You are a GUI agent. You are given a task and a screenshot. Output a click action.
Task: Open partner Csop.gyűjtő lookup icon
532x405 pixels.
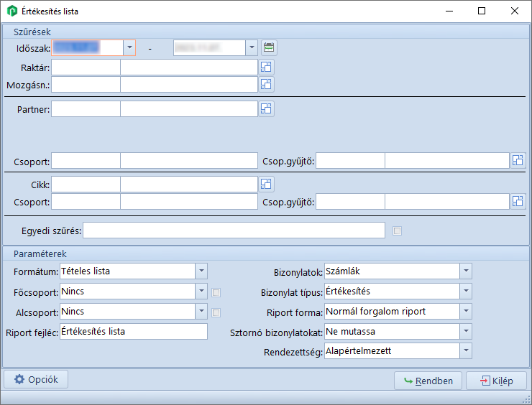(x=518, y=160)
